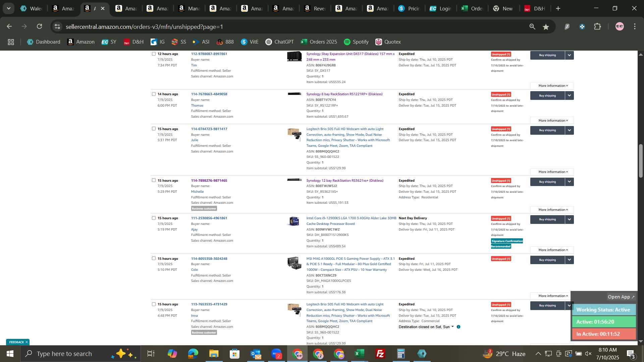
Task: Select order 113-7653535-4731429 checkbox
Action: point(154,304)
